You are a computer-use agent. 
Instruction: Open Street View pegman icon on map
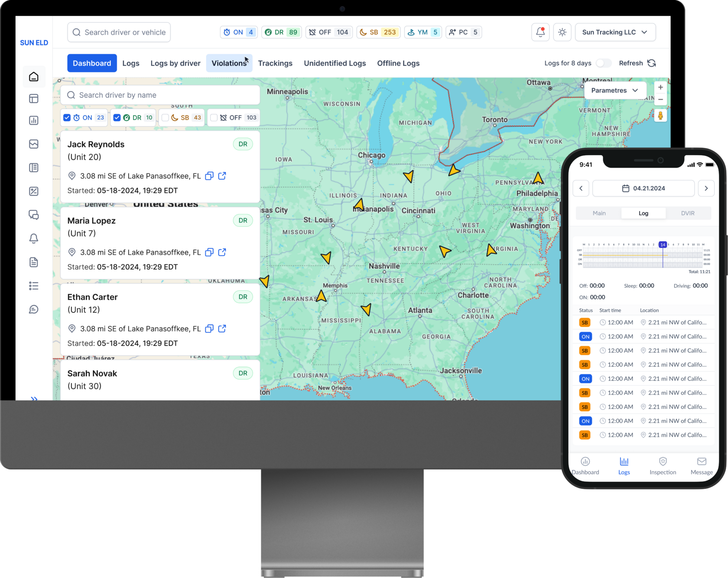pos(660,116)
